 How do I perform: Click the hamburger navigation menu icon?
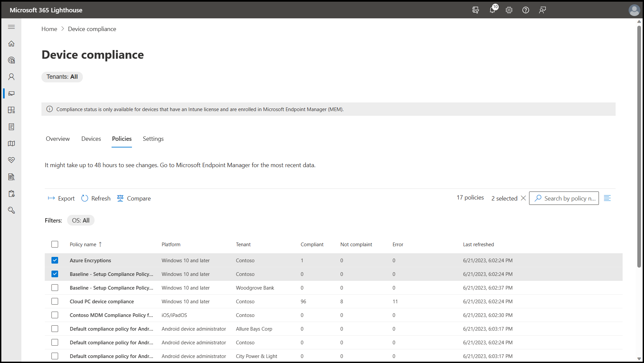11,27
